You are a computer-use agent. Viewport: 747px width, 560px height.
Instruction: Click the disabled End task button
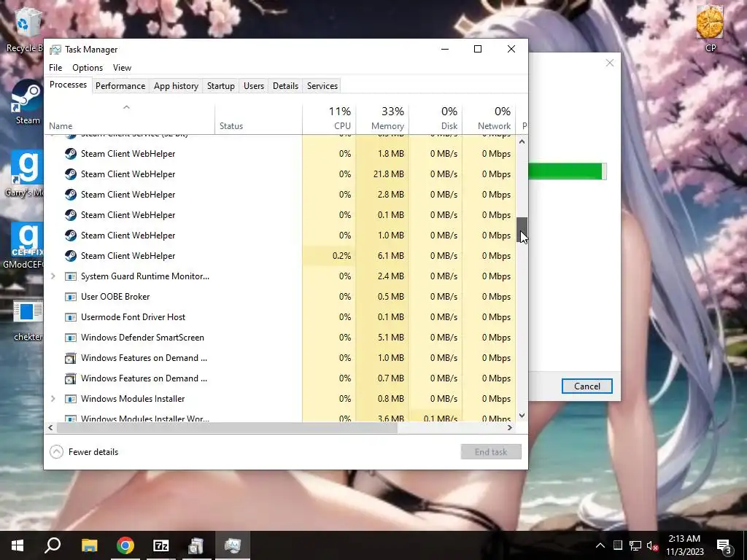coord(491,452)
